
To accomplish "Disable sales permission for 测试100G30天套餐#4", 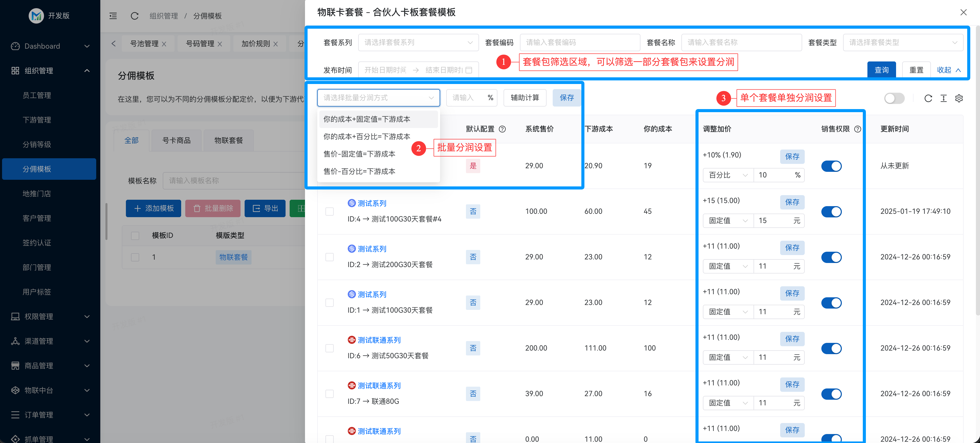I will tap(831, 212).
